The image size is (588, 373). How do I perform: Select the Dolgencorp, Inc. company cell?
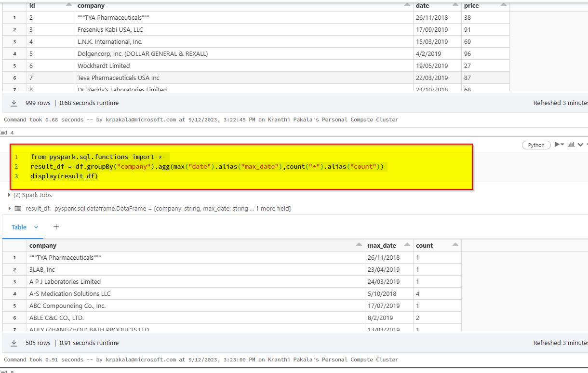(244, 53)
